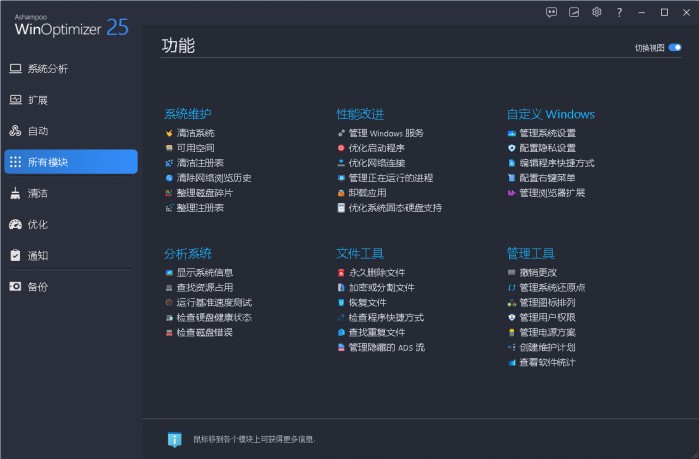Toggle the 切换视图 switch
Viewport: 699px width, 459px height.
(x=675, y=47)
